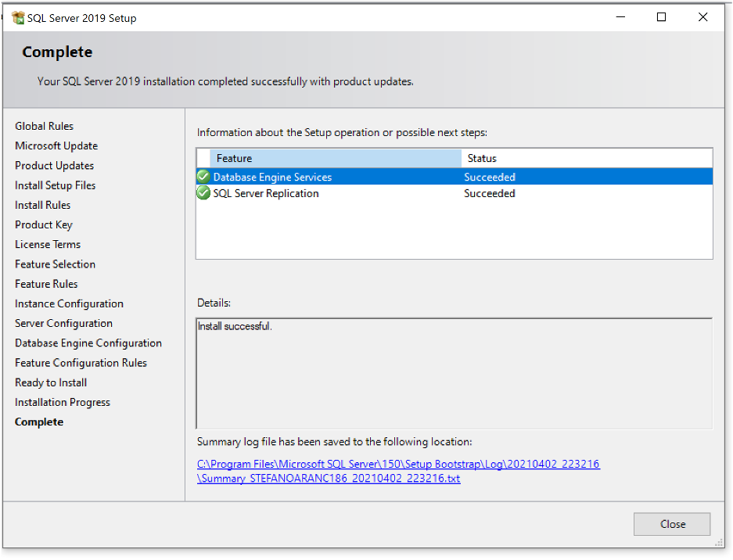Click the Ready to Install step
The image size is (733, 560).
click(51, 382)
